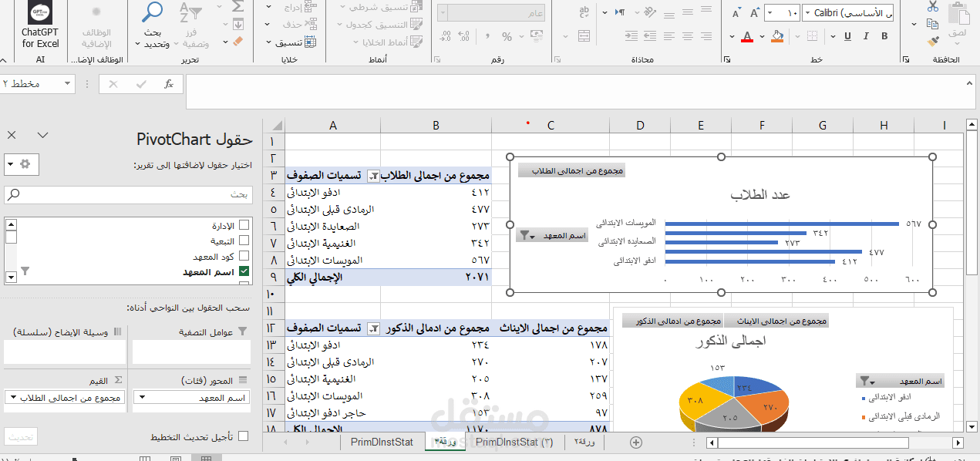
Task: Open the font size dropdown
Action: [769, 13]
